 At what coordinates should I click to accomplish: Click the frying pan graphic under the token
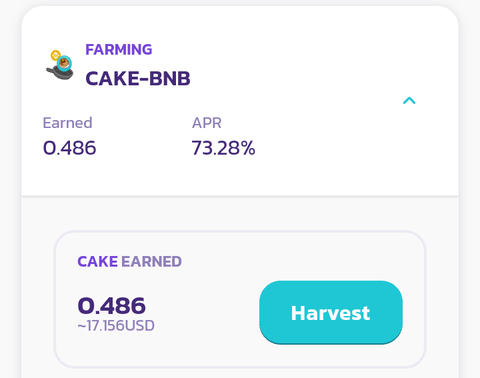pos(59,74)
